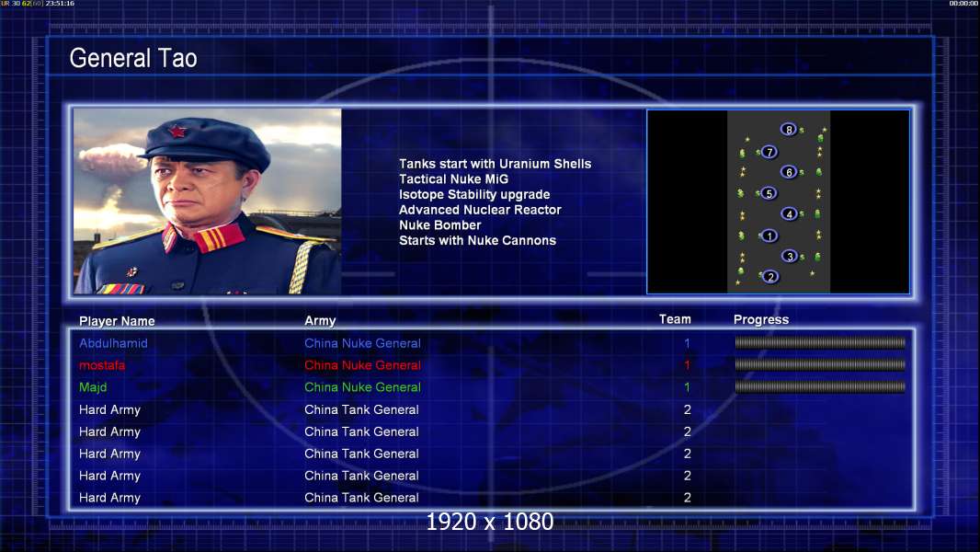980x552 pixels.
Task: Click the "General Tao" title
Action: pyautogui.click(x=133, y=58)
